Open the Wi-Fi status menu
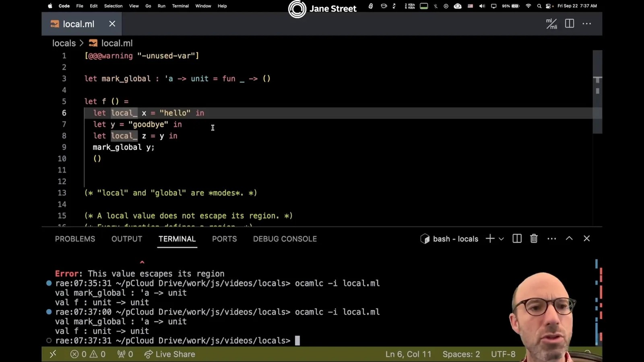This screenshot has width=644, height=362. (x=528, y=6)
